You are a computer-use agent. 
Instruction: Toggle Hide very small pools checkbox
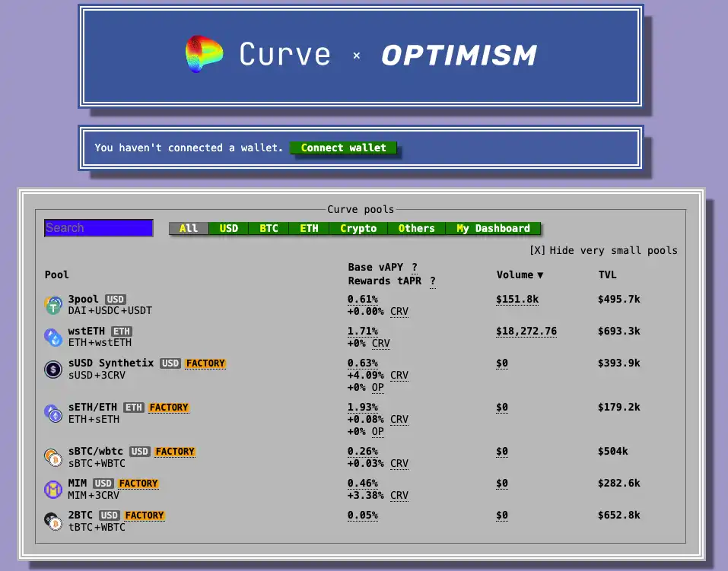pyautogui.click(x=537, y=250)
